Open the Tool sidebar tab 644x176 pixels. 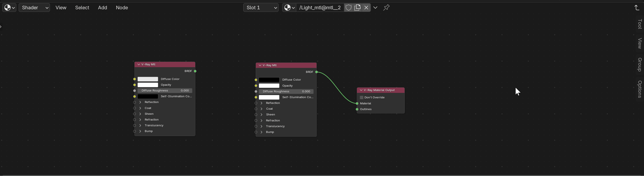coord(640,24)
